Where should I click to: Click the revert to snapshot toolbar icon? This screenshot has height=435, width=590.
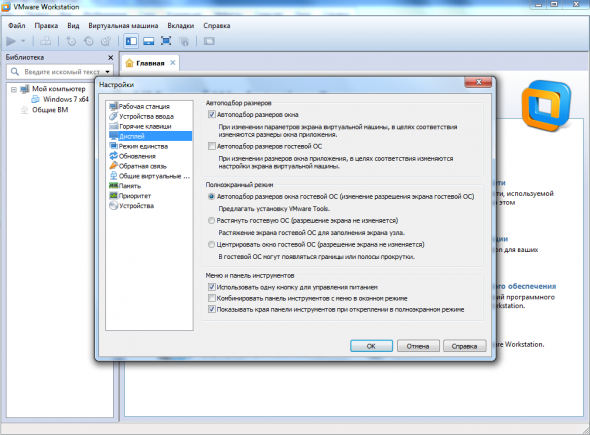[89, 41]
